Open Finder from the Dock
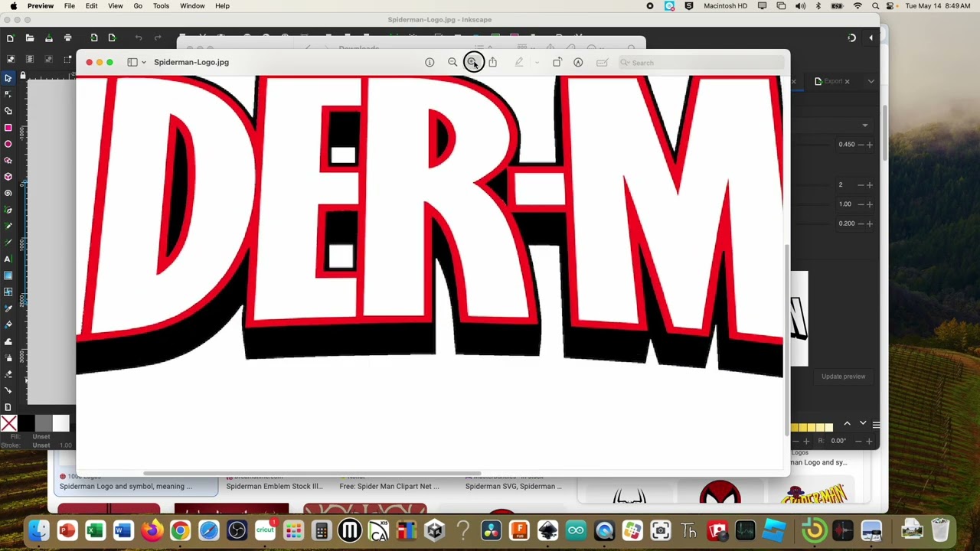Image resolution: width=980 pixels, height=551 pixels. point(39,530)
